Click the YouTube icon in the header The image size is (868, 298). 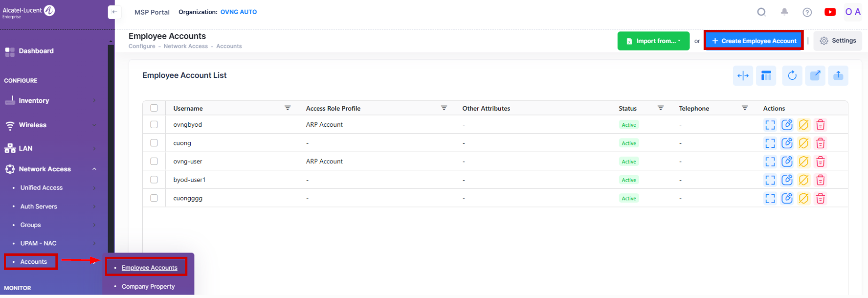point(830,12)
